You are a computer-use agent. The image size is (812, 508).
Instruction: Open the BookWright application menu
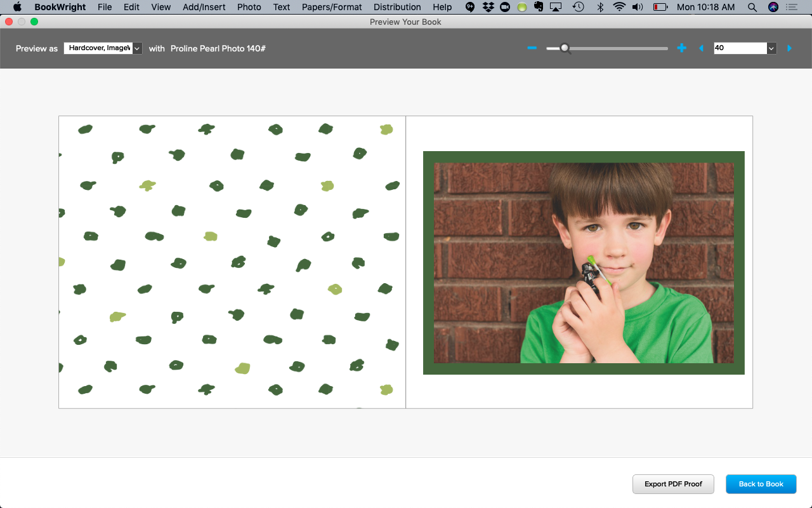[x=60, y=7]
